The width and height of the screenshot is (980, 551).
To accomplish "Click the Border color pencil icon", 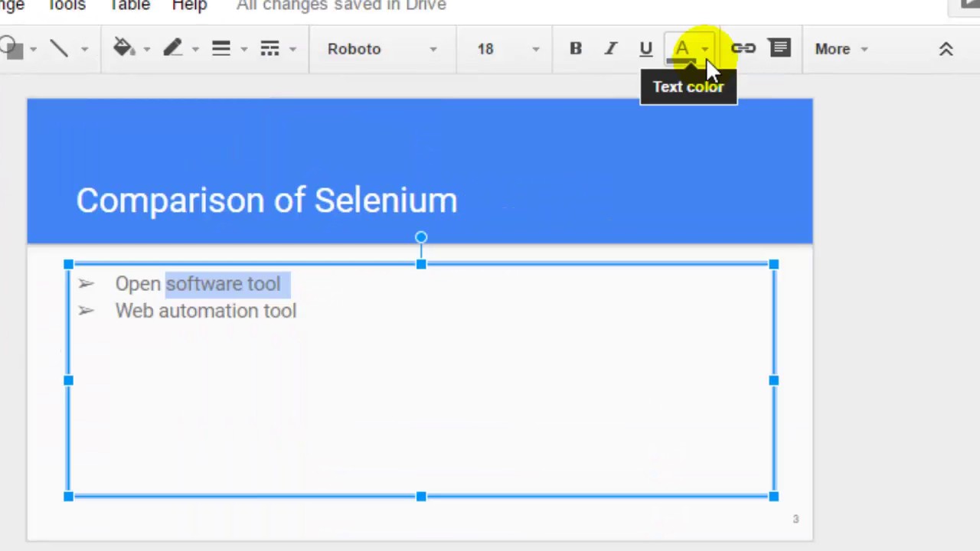I will pyautogui.click(x=171, y=48).
